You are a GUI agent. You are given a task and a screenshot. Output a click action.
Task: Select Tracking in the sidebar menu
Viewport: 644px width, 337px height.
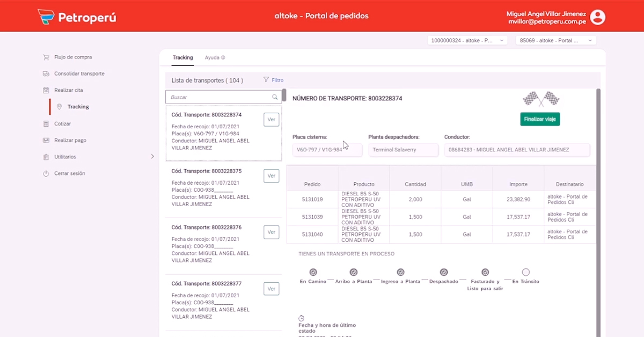coord(78,107)
